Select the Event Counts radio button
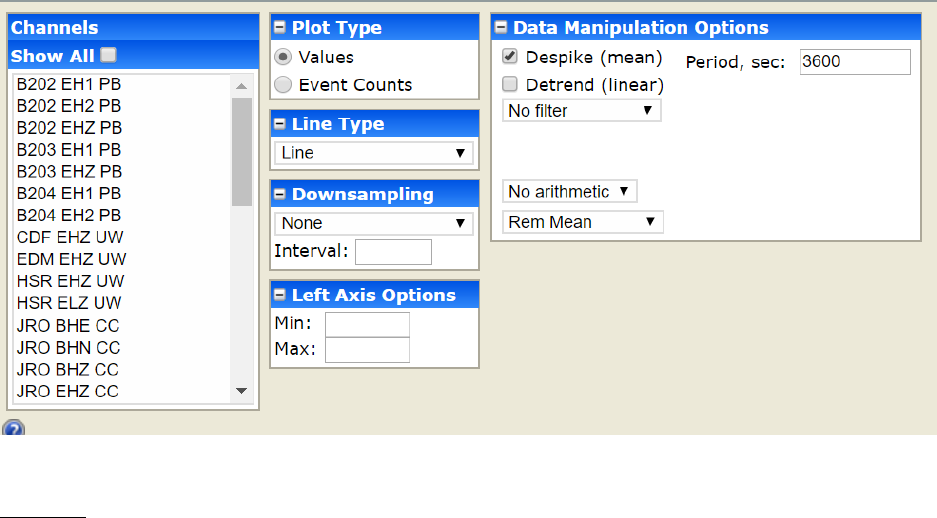 click(x=283, y=85)
